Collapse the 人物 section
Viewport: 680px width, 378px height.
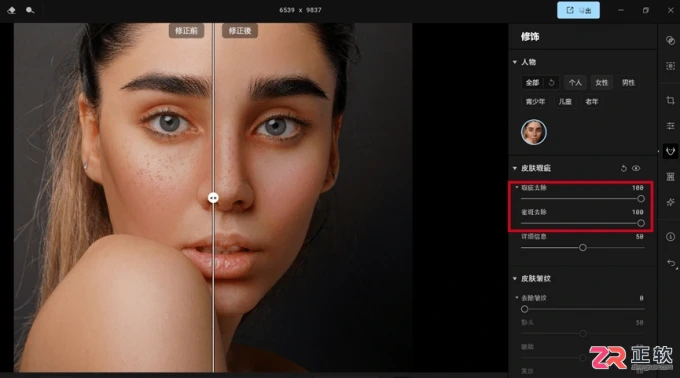click(515, 62)
